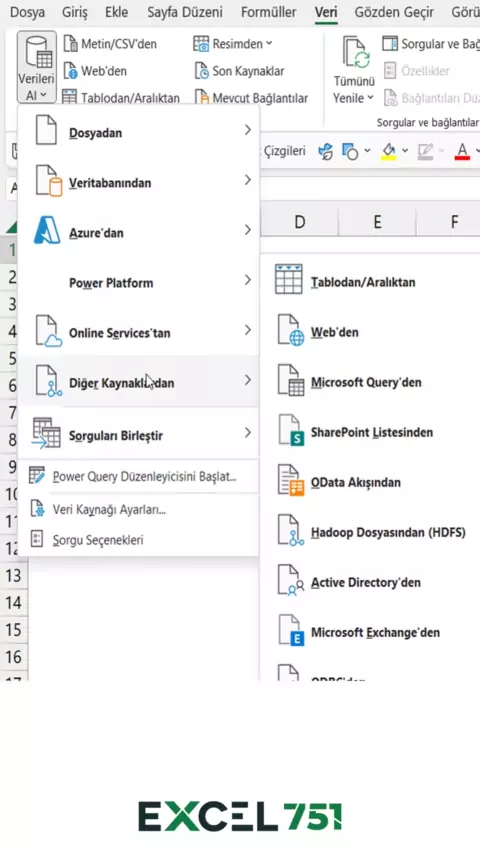Choose Microsoft Query'den option
Screen dimensions: 480x854
click(x=369, y=382)
